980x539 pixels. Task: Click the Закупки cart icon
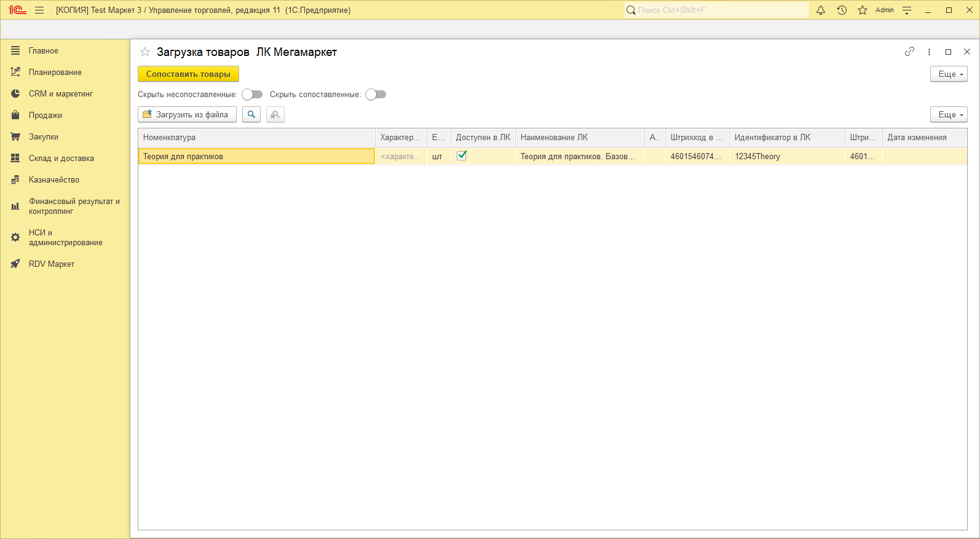(x=15, y=136)
